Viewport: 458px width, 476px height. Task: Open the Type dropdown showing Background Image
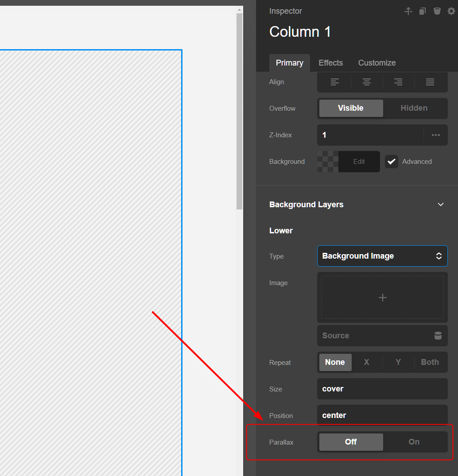382,256
